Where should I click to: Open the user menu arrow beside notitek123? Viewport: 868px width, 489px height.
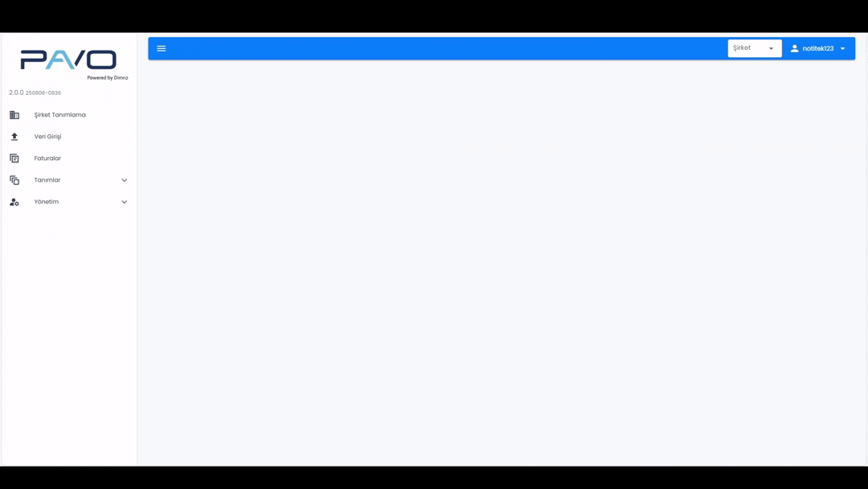pyautogui.click(x=842, y=49)
